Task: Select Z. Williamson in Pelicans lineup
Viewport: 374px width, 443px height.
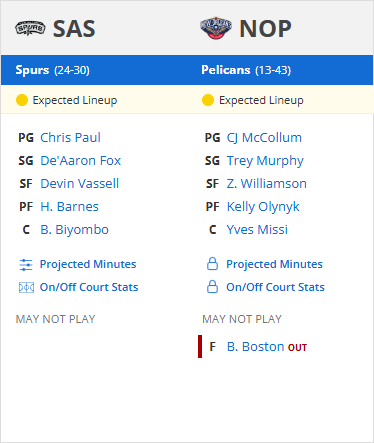Action: pos(267,184)
